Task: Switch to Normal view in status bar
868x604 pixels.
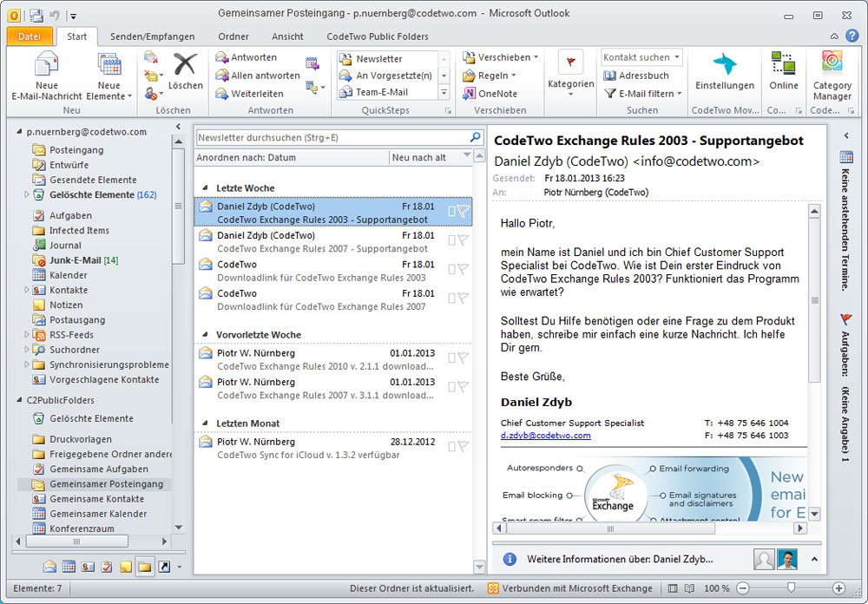Action: point(673,588)
